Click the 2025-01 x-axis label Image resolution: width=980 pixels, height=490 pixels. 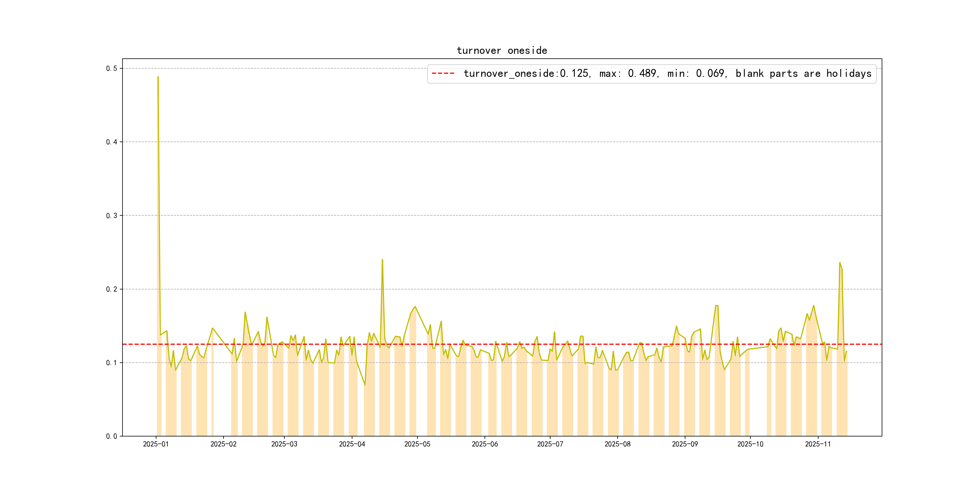(155, 444)
